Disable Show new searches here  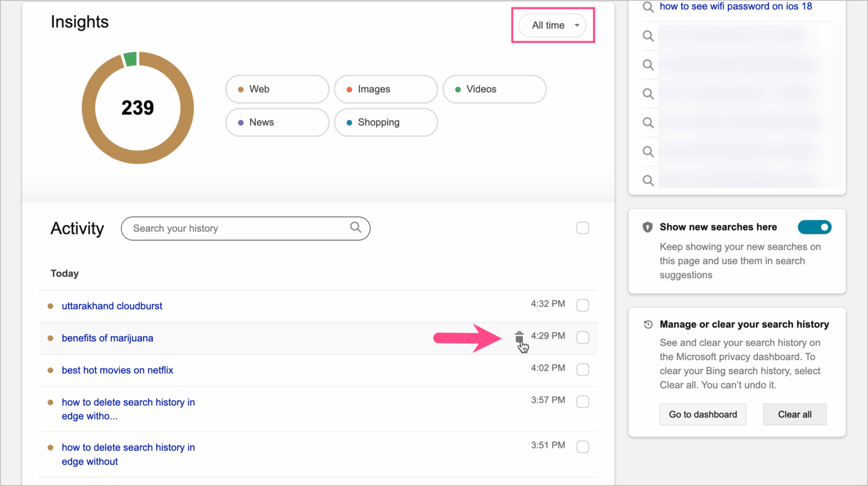coord(814,227)
